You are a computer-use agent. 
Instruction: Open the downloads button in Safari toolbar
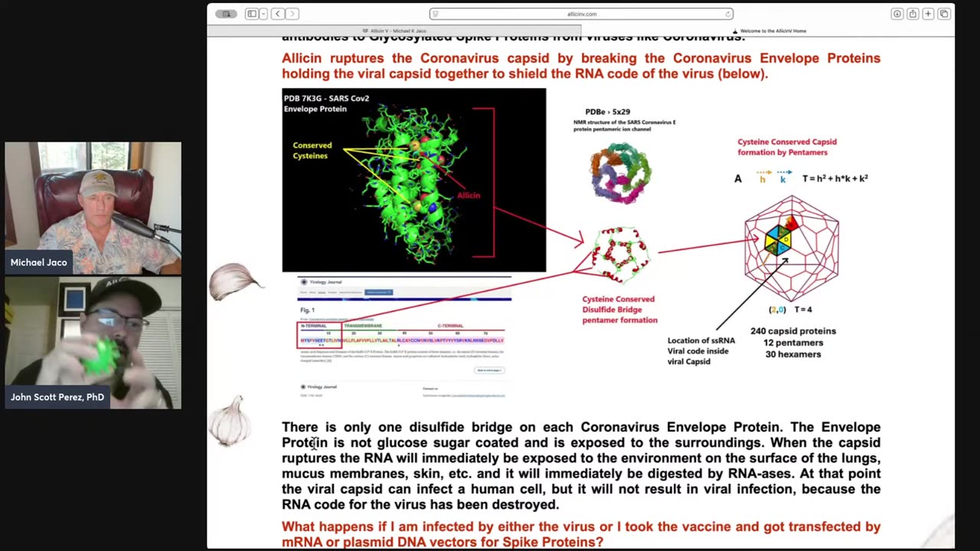coord(897,14)
